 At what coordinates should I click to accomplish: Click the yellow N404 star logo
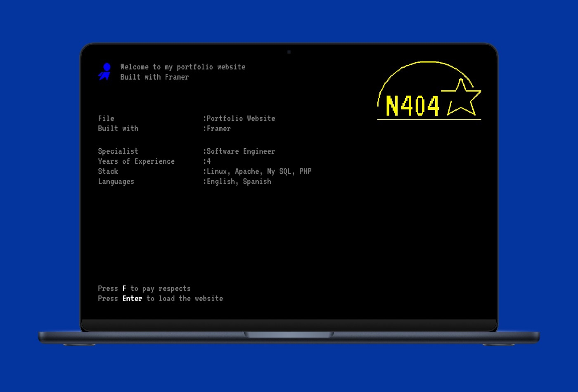pos(429,91)
